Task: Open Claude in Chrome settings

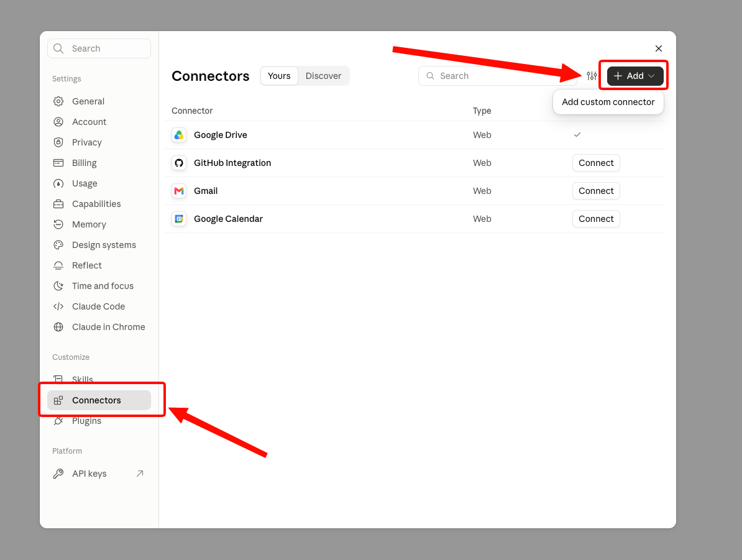Action: click(99, 327)
